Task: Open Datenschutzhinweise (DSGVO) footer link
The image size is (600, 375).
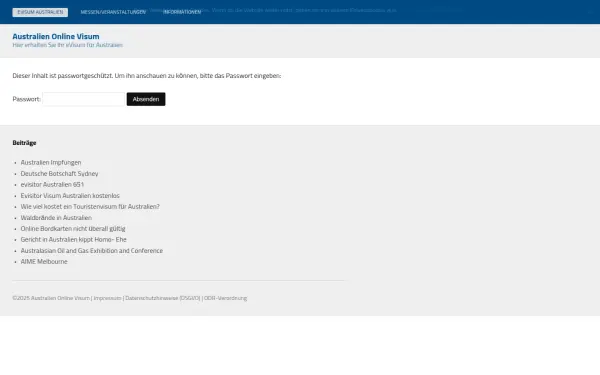Action: [x=163, y=298]
